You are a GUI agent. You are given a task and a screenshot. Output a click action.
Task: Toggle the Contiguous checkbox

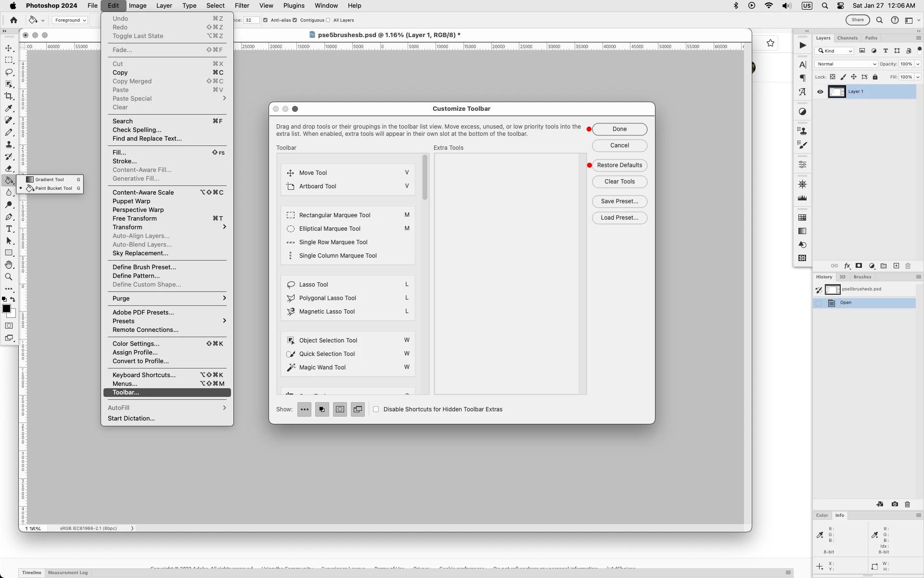click(295, 20)
